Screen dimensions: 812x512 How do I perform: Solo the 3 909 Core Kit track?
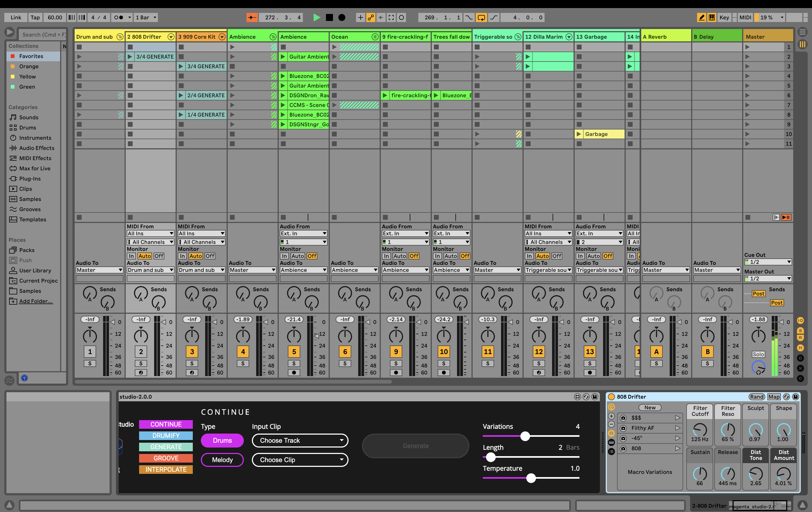point(192,364)
